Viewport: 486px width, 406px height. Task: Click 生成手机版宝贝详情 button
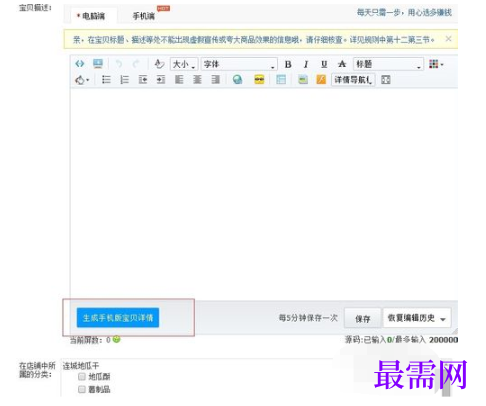point(118,318)
